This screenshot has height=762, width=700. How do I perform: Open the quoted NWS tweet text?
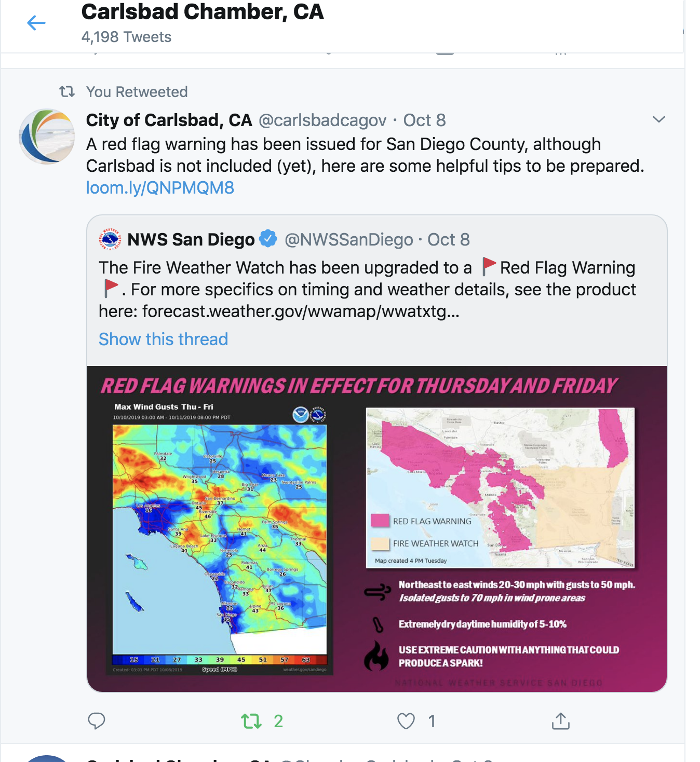pyautogui.click(x=367, y=289)
